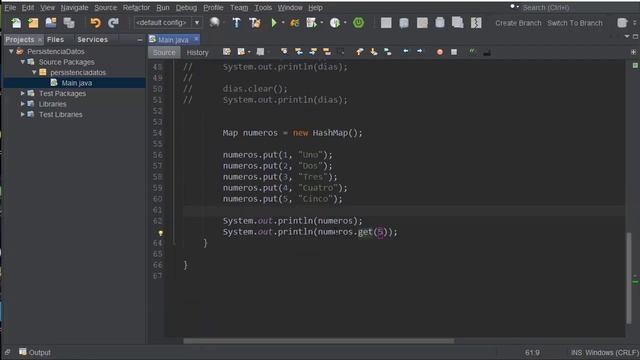Viewport: 640px width, 360px height.
Task: Open the Debug menu
Action: 186,8
